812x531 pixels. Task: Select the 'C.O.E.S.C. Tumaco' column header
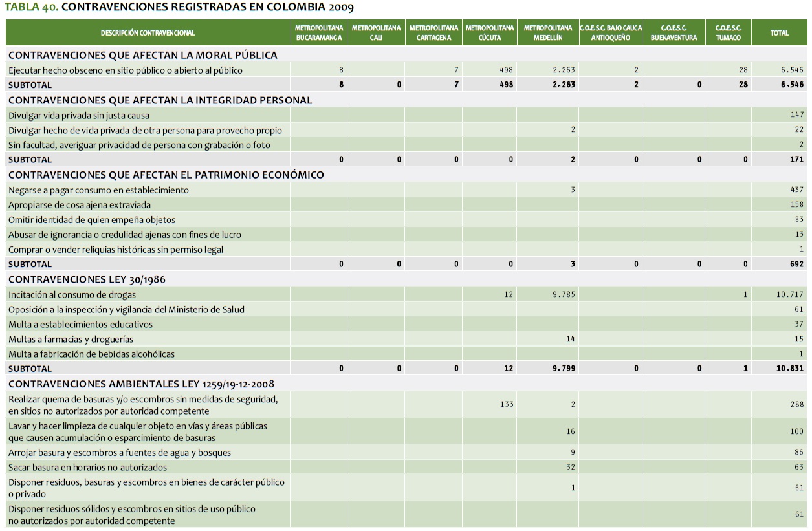pos(728,33)
